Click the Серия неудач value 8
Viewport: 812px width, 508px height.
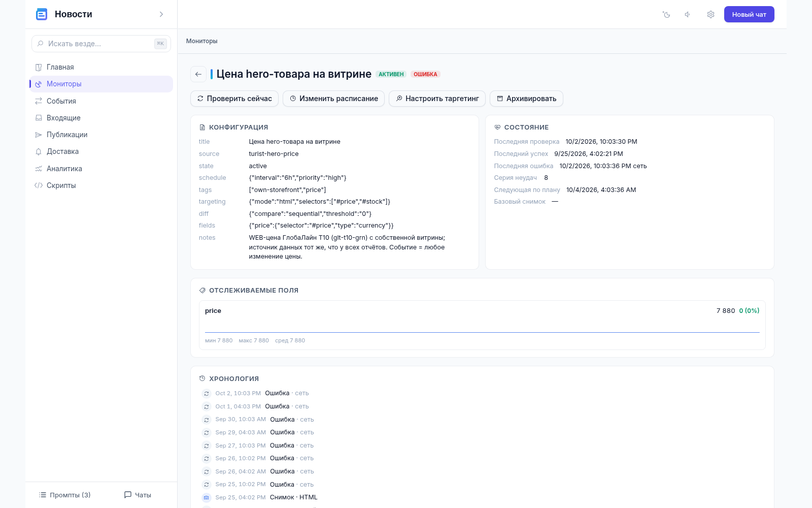(546, 178)
